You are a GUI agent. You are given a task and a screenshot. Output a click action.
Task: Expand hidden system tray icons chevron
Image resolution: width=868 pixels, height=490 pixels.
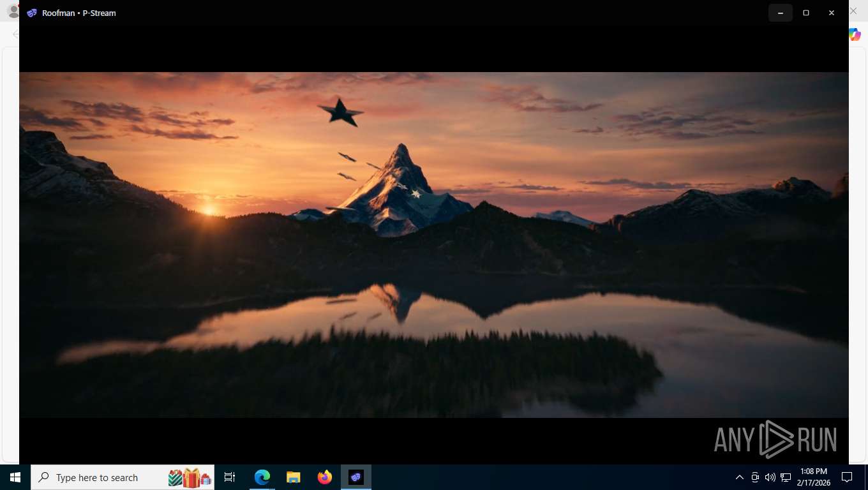[740, 477]
